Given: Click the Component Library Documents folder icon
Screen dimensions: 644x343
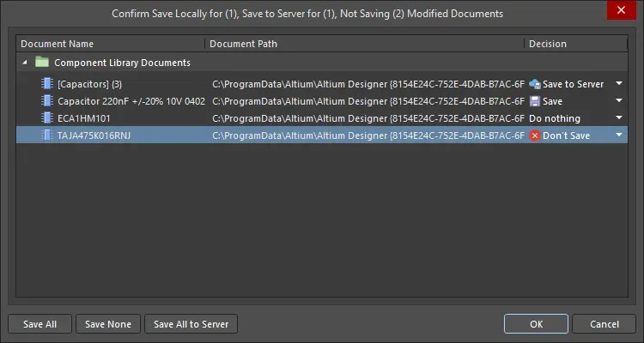Looking at the screenshot, I should (x=41, y=63).
